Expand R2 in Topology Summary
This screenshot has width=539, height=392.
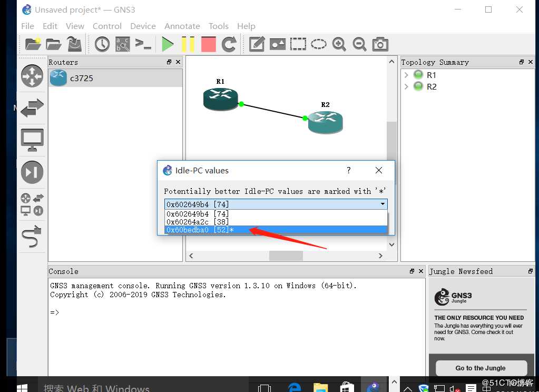click(406, 86)
